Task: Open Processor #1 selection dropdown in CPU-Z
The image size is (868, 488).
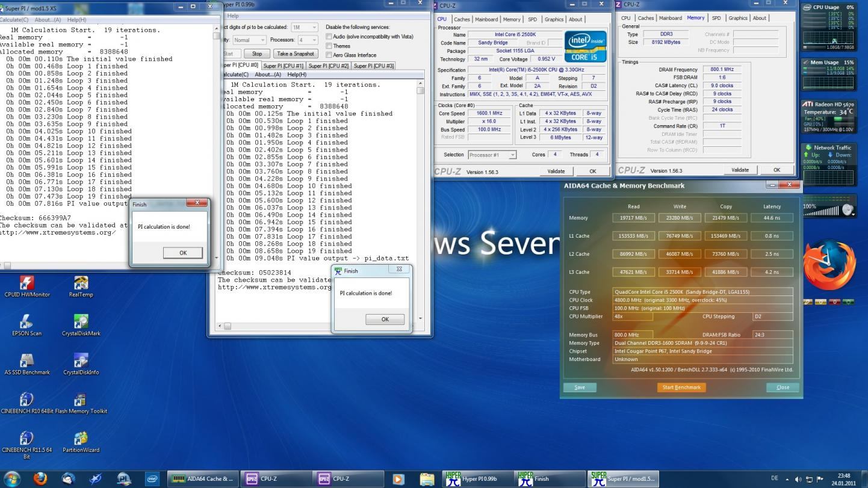Action: coord(492,155)
